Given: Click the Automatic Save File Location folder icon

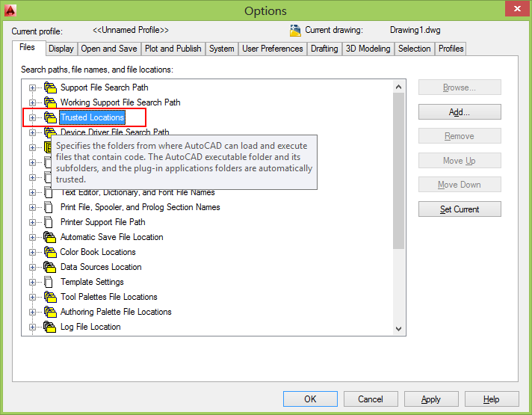Looking at the screenshot, I should (x=50, y=237).
